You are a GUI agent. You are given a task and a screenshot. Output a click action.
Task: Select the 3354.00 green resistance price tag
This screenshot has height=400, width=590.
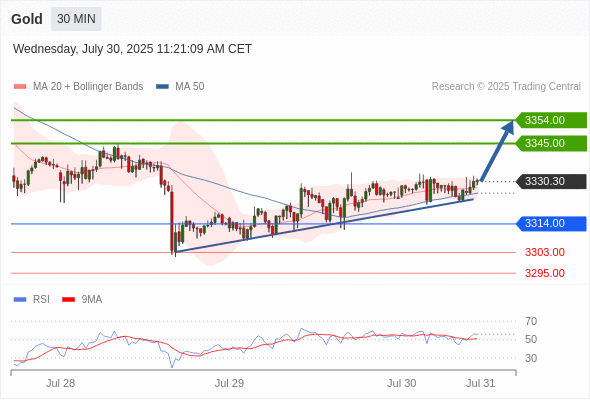click(x=551, y=120)
